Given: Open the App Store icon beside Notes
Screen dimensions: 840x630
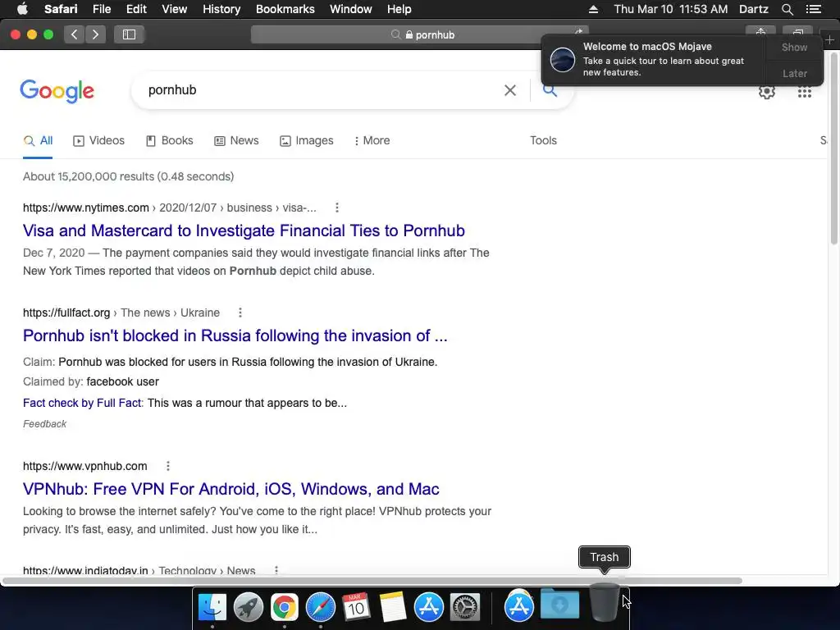Looking at the screenshot, I should [x=428, y=607].
